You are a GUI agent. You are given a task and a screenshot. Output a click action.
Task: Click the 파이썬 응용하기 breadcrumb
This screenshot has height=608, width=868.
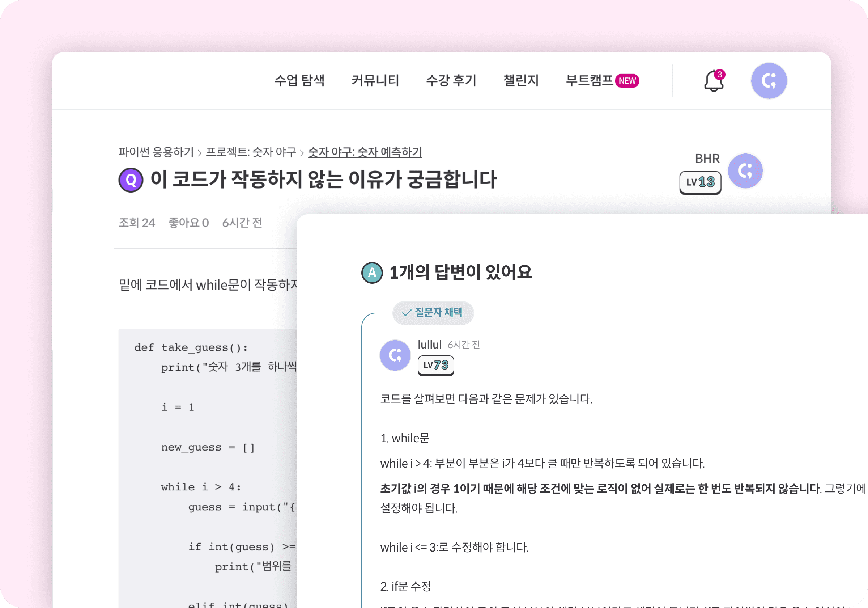(x=156, y=152)
